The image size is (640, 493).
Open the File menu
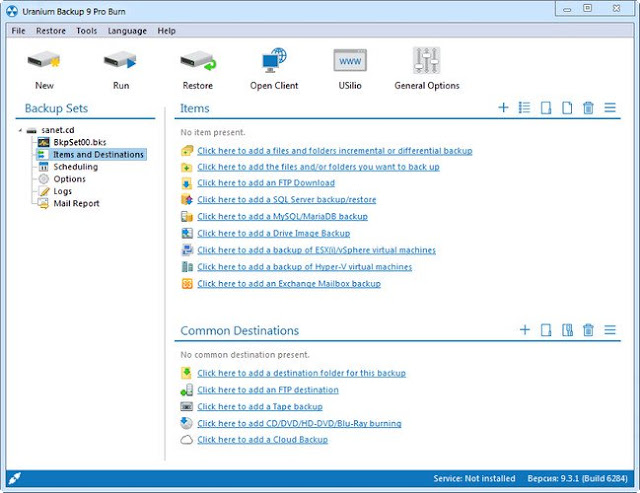coord(18,31)
